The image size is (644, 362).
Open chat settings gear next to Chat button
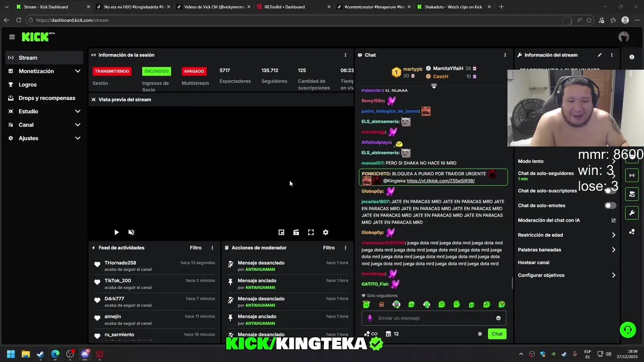tap(480, 334)
